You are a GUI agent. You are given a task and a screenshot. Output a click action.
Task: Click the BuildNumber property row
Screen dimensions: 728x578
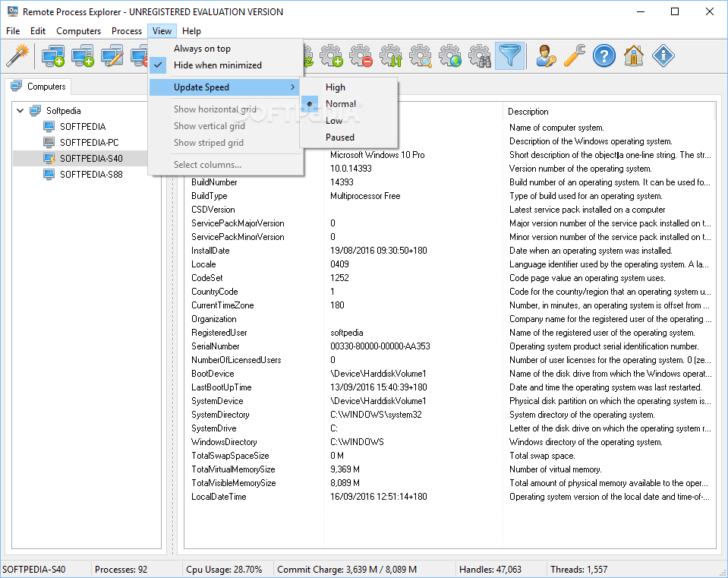coord(449,182)
